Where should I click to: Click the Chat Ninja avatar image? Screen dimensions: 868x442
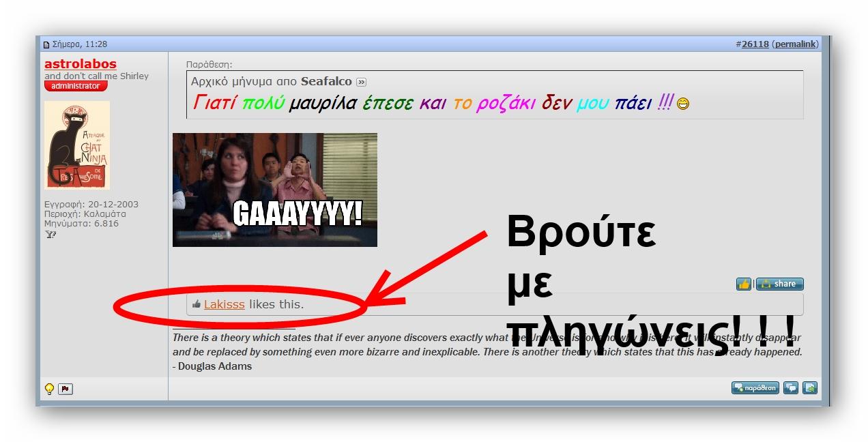point(77,145)
